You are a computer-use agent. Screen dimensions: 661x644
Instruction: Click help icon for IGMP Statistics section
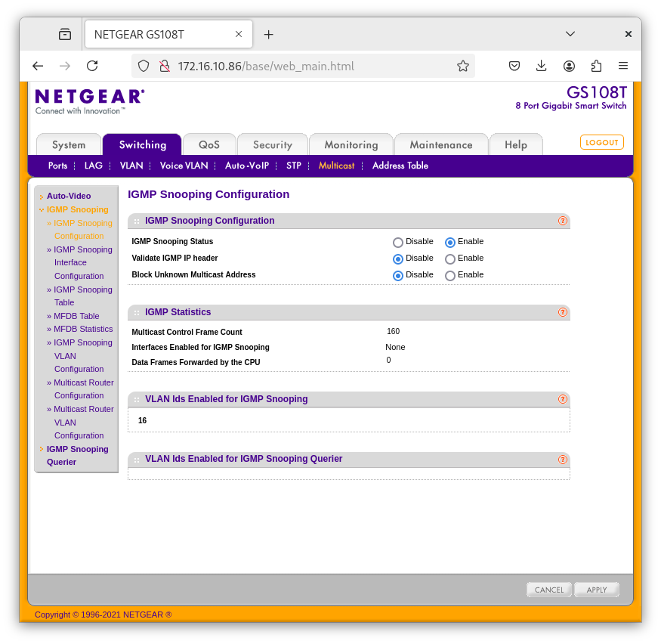(562, 312)
